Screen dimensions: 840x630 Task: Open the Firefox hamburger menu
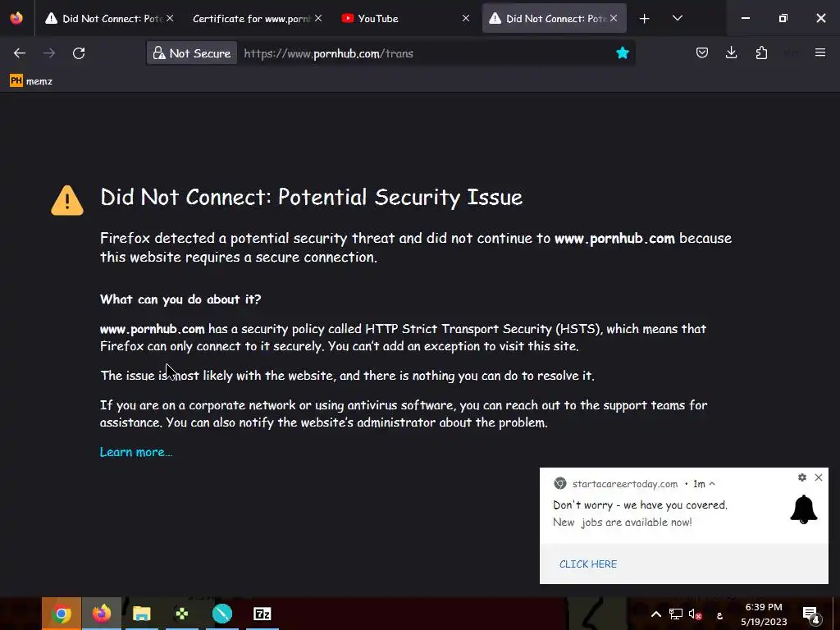[820, 52]
